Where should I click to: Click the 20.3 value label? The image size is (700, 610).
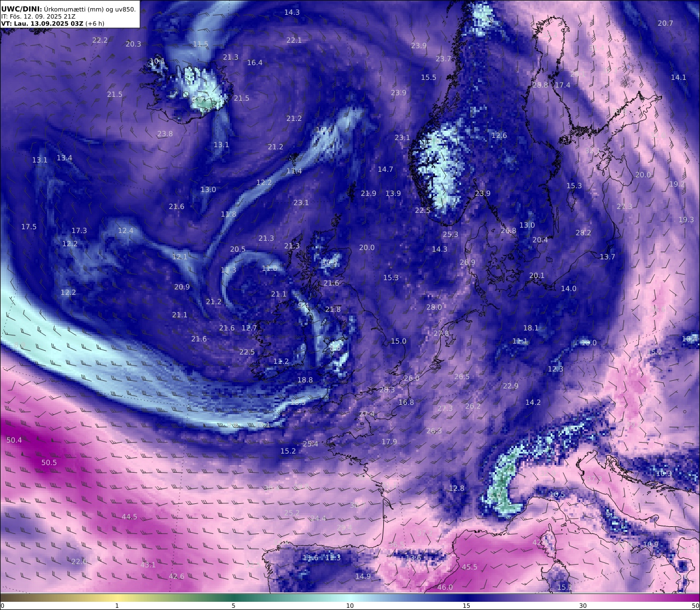point(133,44)
